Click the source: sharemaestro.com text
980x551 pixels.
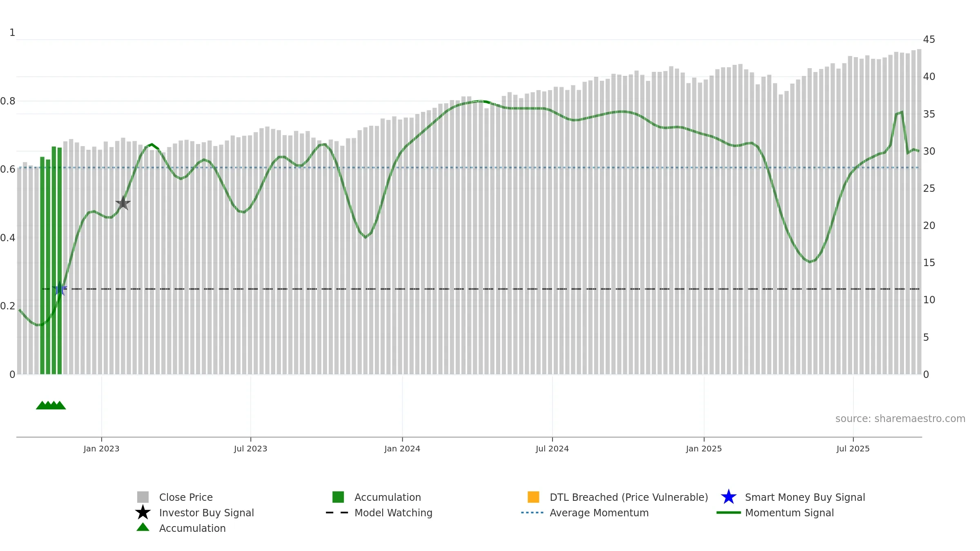click(x=900, y=419)
